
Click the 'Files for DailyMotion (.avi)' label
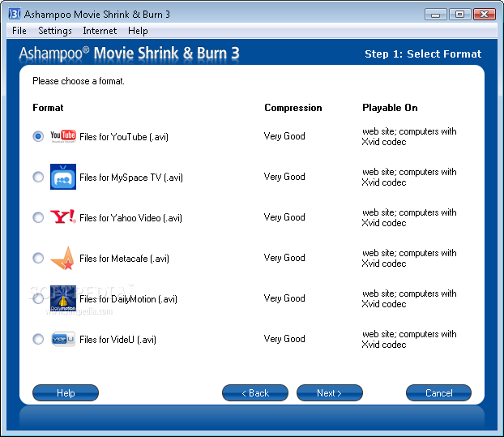tap(128, 299)
